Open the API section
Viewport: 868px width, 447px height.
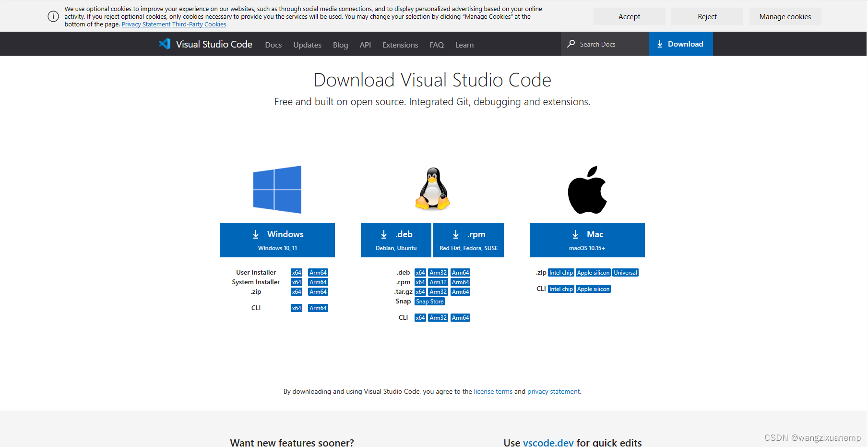pyautogui.click(x=365, y=45)
